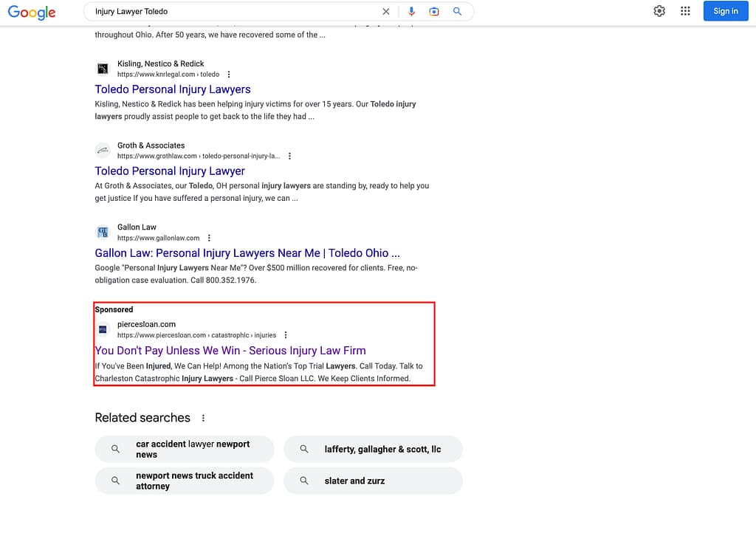Open the three-dot menu beside the grothlaw.com URL
Image resolution: width=756 pixels, height=550 pixels.
click(x=289, y=157)
